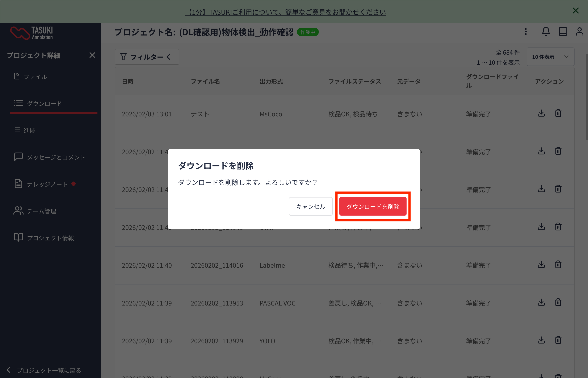Open the vertical three-dot menu
Screen dimensions: 588x378
pos(525,32)
